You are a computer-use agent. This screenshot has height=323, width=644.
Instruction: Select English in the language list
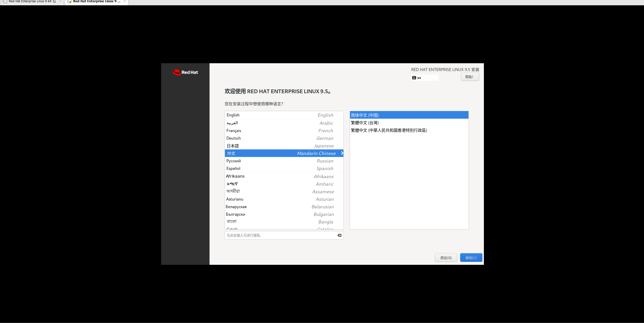pyautogui.click(x=284, y=115)
